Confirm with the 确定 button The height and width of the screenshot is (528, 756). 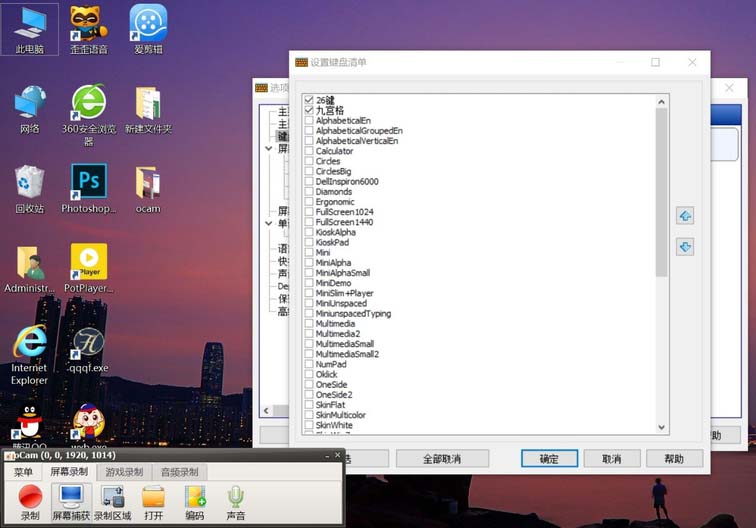coord(549,459)
